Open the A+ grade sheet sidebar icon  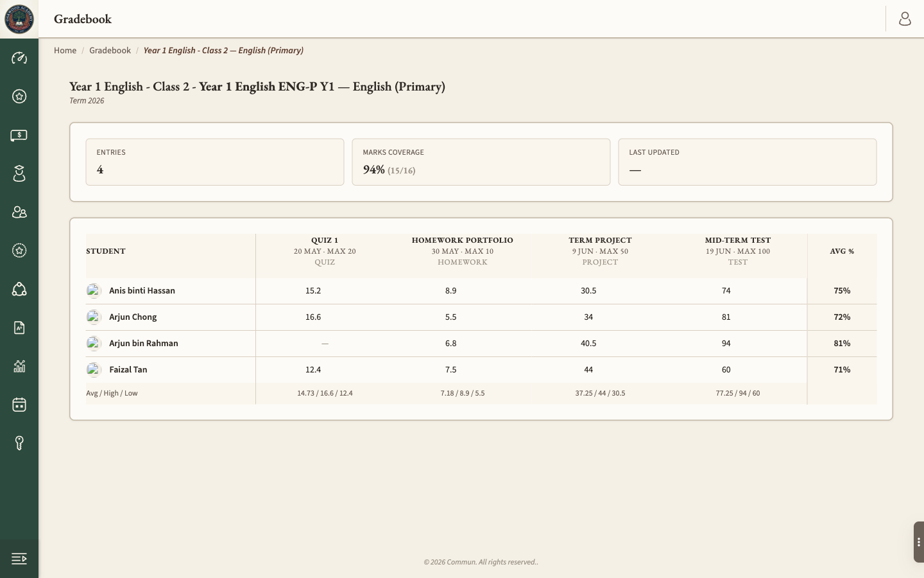tap(19, 328)
